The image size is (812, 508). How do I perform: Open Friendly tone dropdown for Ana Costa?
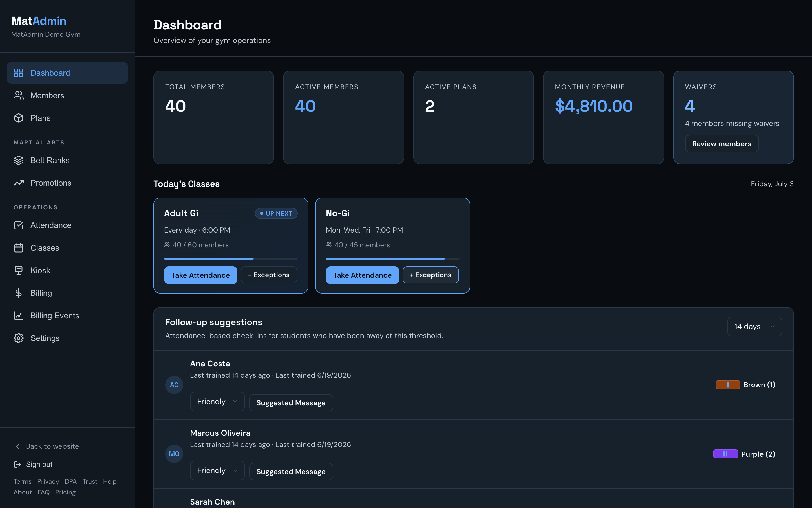click(x=217, y=402)
